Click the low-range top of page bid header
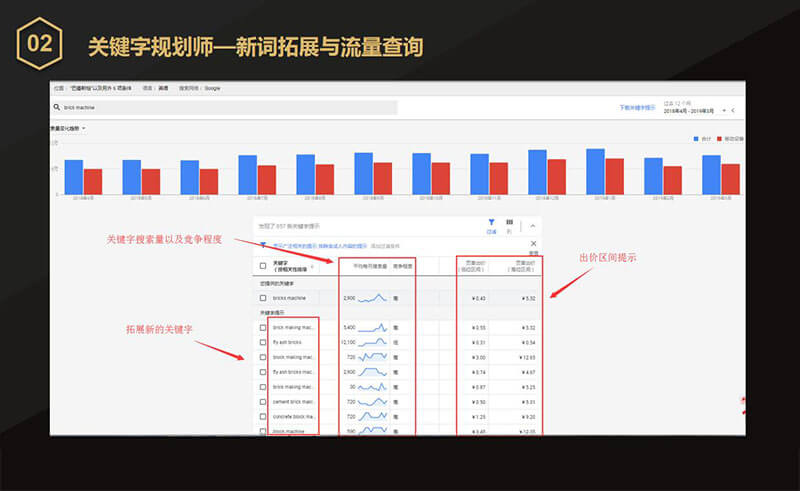This screenshot has height=491, width=800. click(472, 266)
